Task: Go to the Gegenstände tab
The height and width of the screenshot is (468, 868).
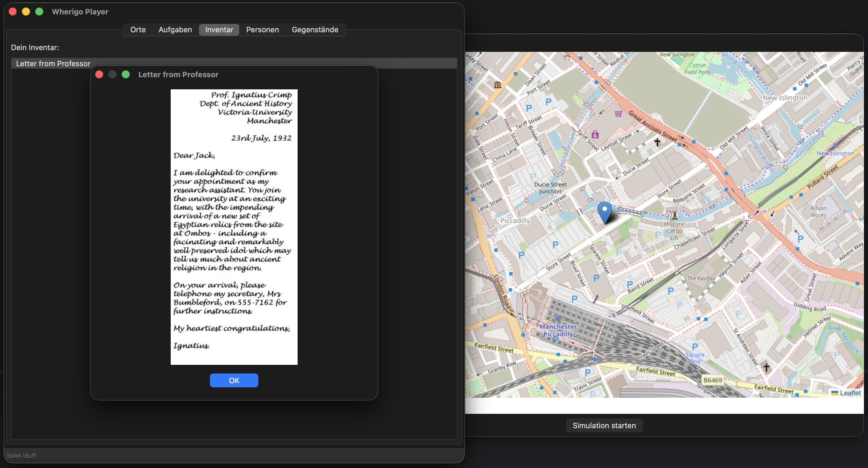Action: pyautogui.click(x=315, y=30)
